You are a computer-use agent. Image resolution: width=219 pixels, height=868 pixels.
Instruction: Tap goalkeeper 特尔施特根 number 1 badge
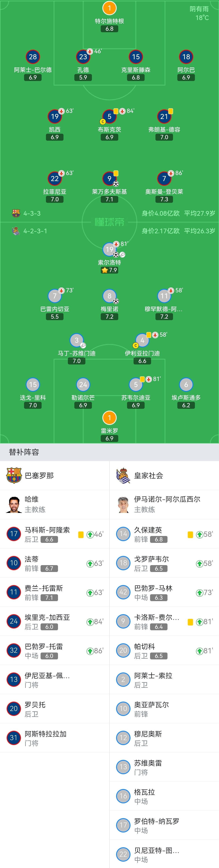click(x=109, y=8)
